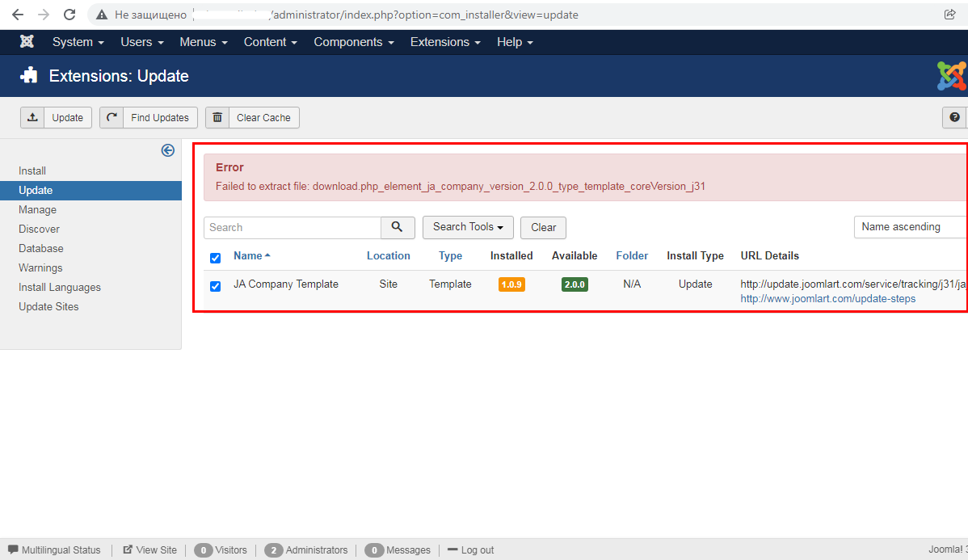Sort by the Location column header

[389, 255]
